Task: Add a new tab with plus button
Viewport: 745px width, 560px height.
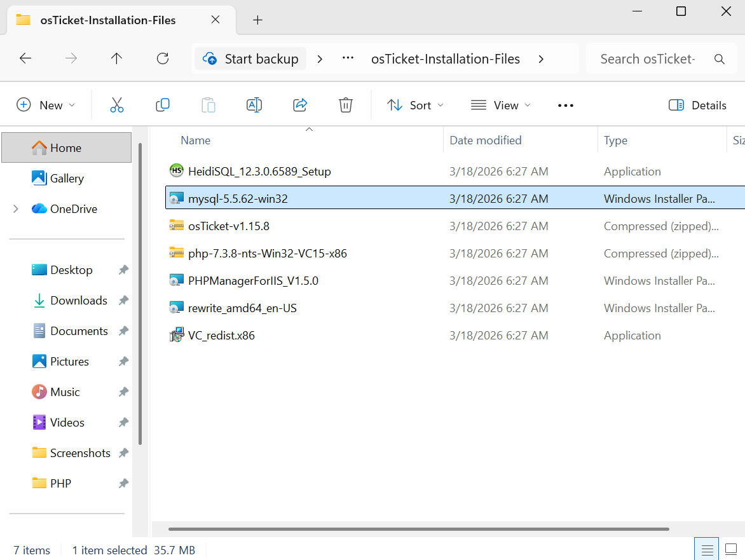Action: pyautogui.click(x=257, y=20)
